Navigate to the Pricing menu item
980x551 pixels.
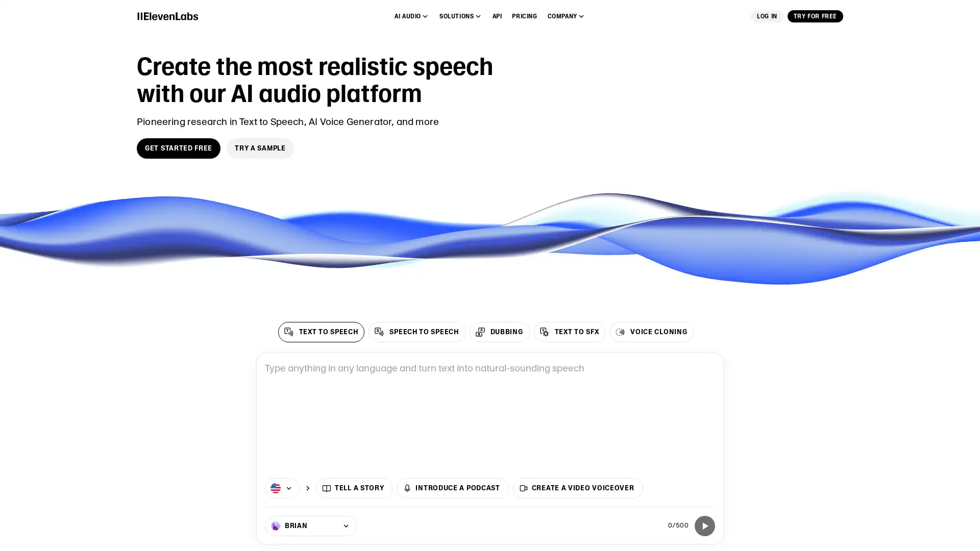(x=524, y=16)
